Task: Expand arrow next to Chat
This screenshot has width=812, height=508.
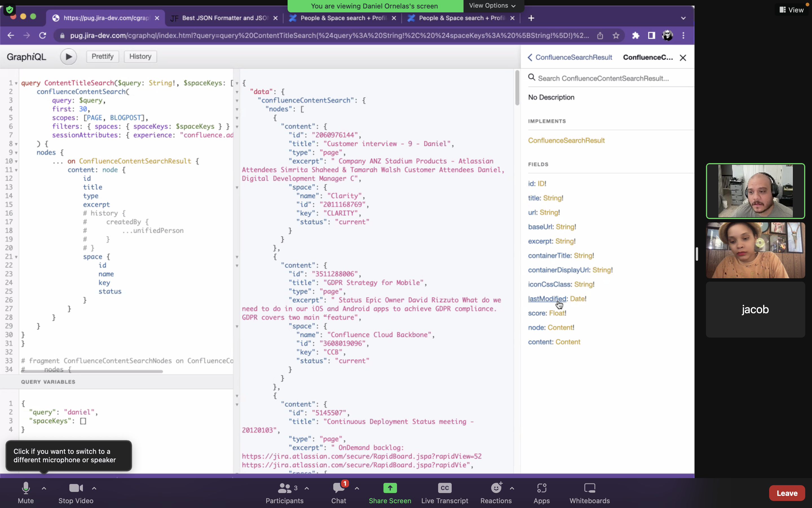Action: tap(357, 488)
